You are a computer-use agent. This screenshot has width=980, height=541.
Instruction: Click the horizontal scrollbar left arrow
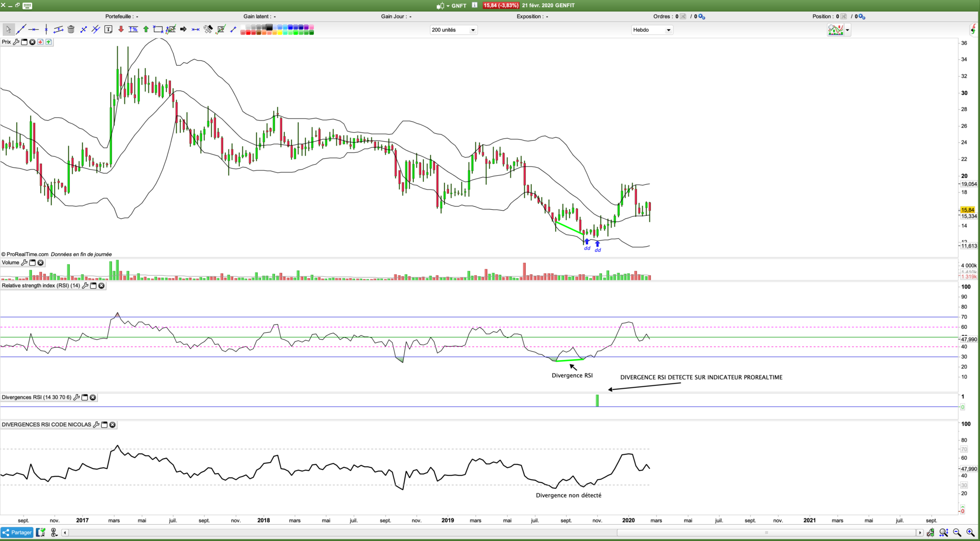coord(65,532)
